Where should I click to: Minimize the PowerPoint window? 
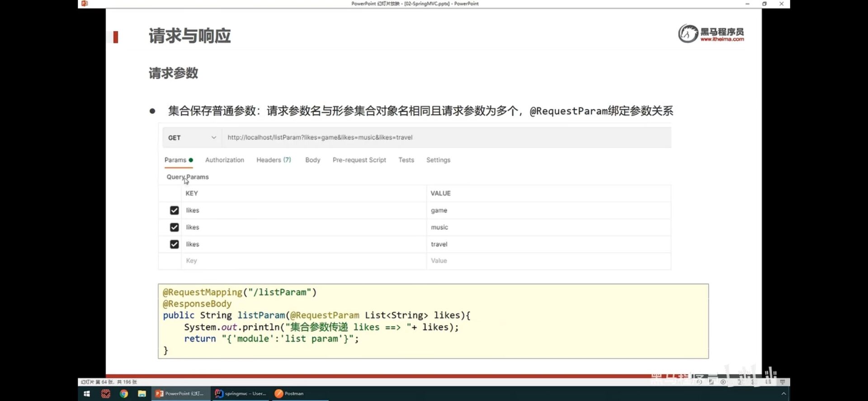click(747, 4)
